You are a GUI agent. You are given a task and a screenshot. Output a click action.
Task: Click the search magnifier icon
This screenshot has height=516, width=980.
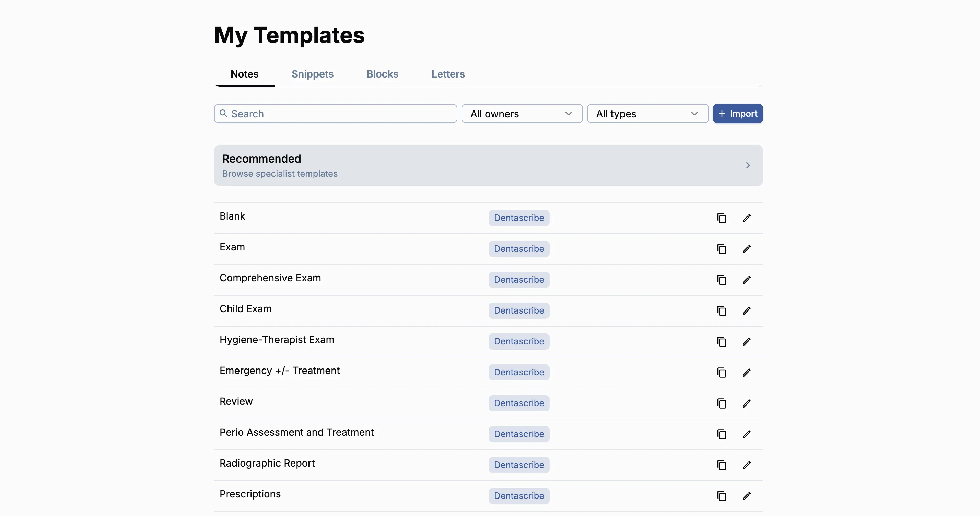pyautogui.click(x=224, y=113)
